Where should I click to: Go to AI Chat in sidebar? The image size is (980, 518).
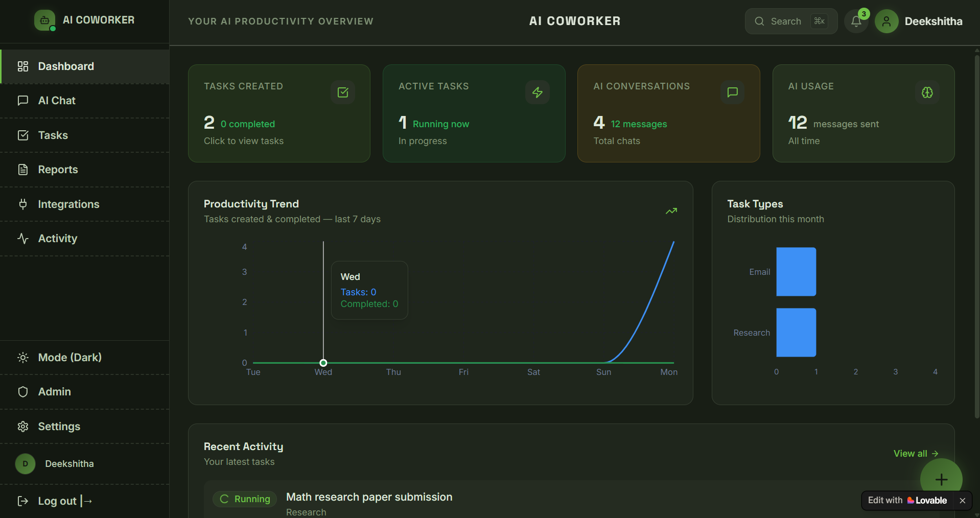click(84, 101)
